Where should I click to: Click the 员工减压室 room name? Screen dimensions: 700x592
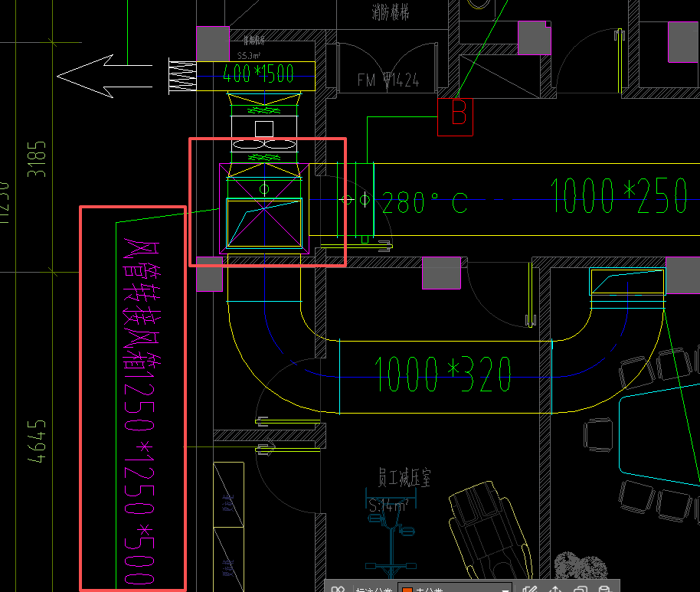pyautogui.click(x=404, y=478)
